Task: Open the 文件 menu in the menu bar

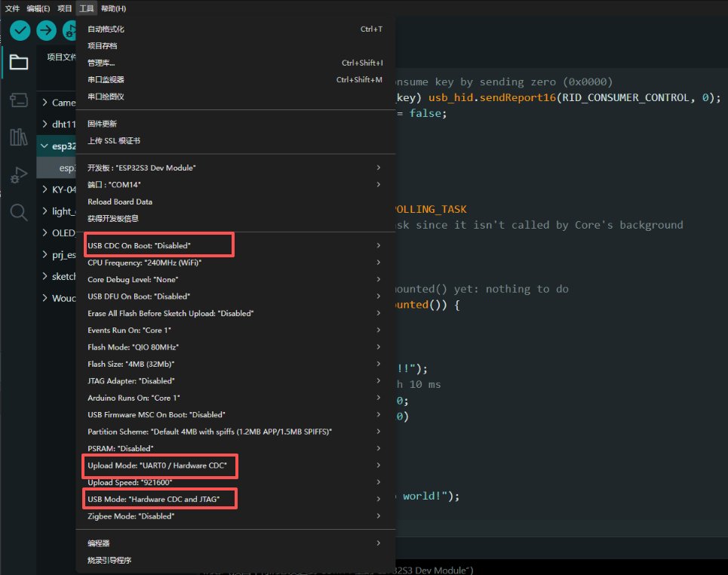Action: pos(12,8)
